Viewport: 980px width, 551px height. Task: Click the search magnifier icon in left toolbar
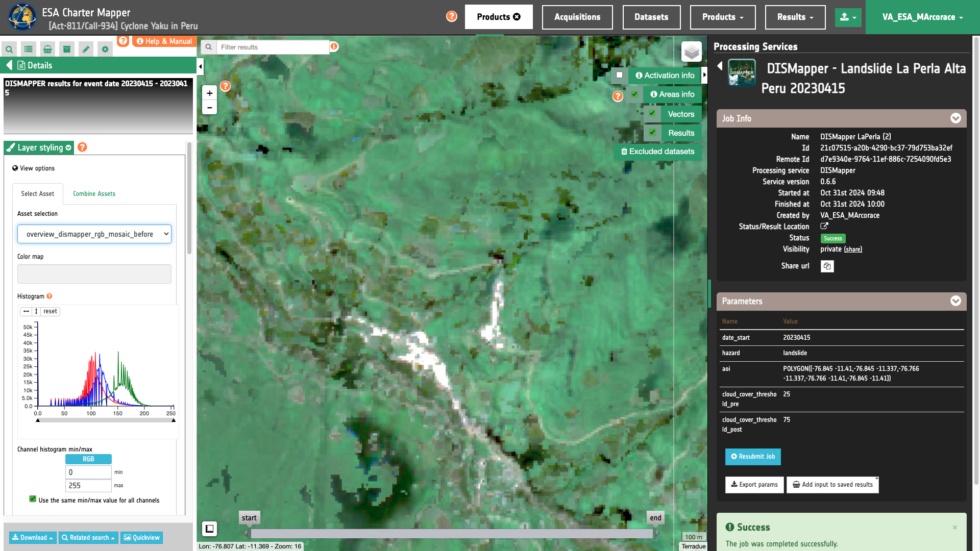(9, 49)
